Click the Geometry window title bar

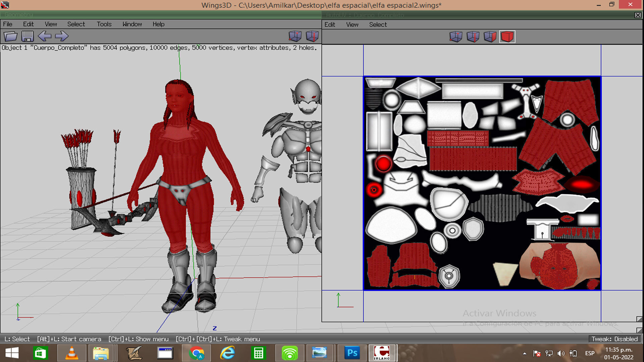pyautogui.click(x=161, y=15)
